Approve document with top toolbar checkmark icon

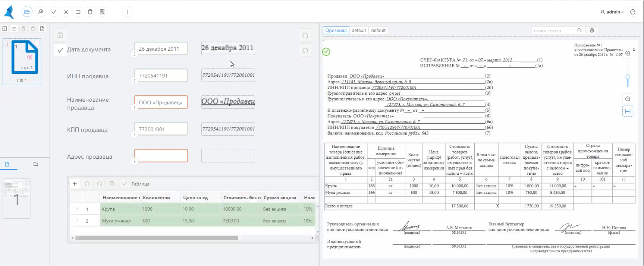click(54, 12)
